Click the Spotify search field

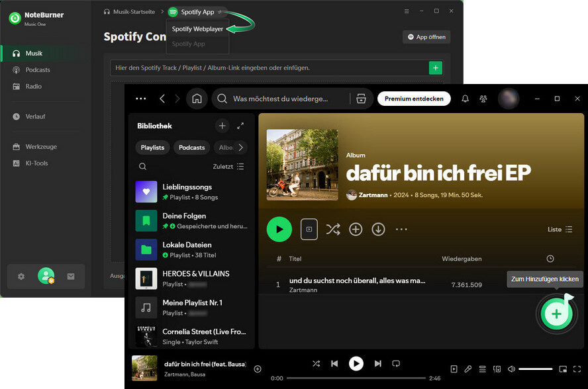tap(281, 99)
